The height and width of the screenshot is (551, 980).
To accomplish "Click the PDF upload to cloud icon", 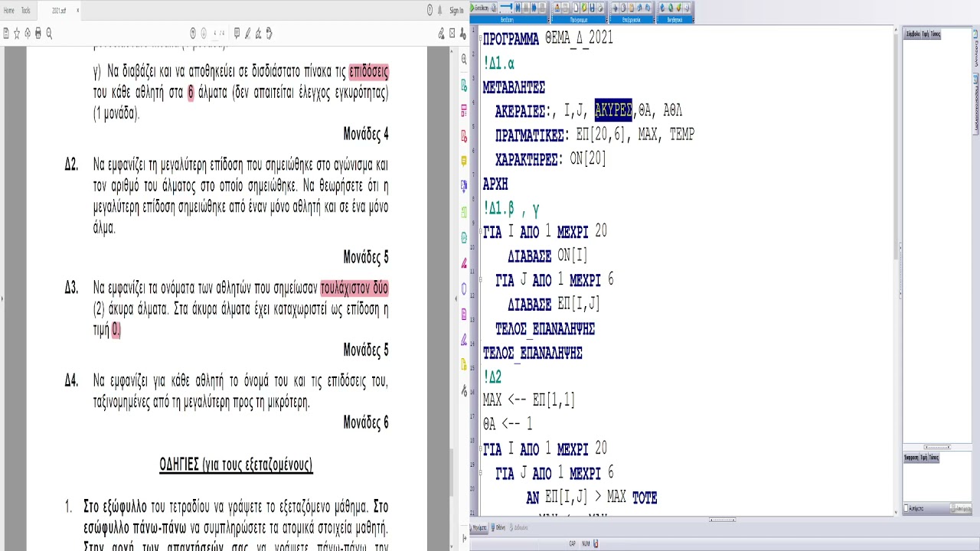I will (x=27, y=33).
